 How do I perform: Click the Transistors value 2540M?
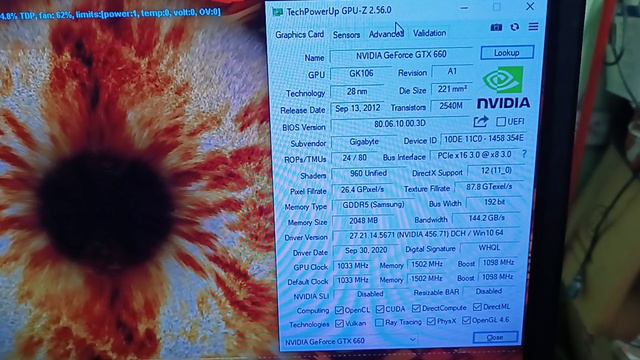point(451,106)
